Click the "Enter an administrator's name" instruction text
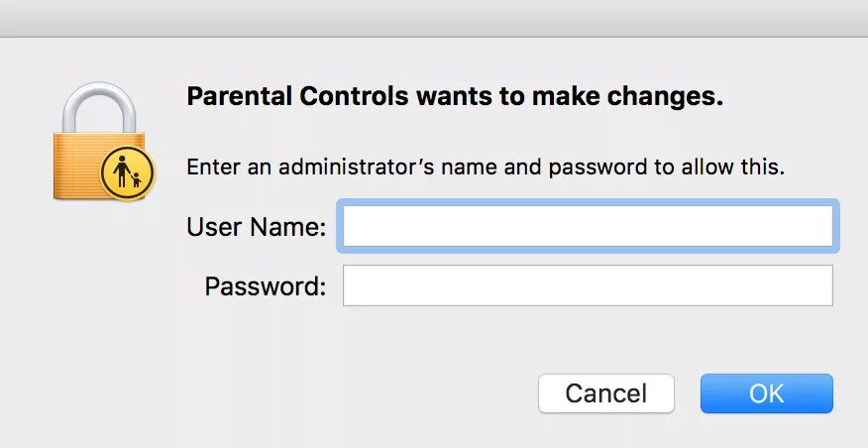 (486, 168)
